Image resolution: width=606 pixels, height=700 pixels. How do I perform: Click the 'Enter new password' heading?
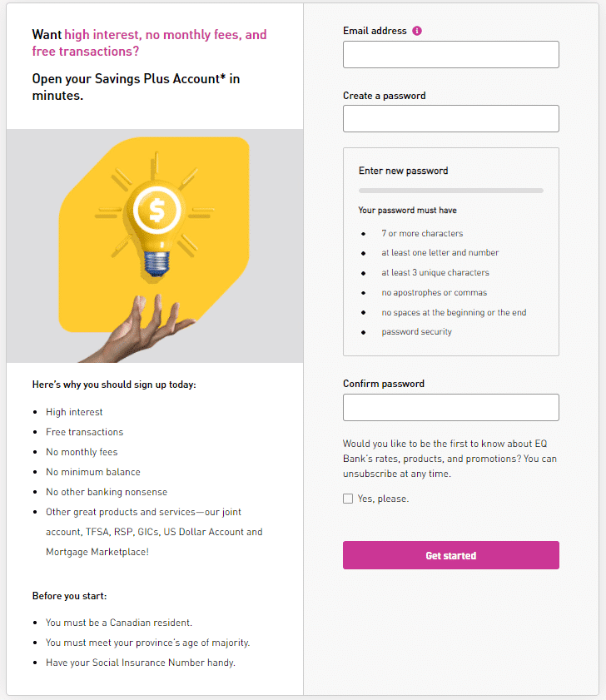pyautogui.click(x=403, y=171)
